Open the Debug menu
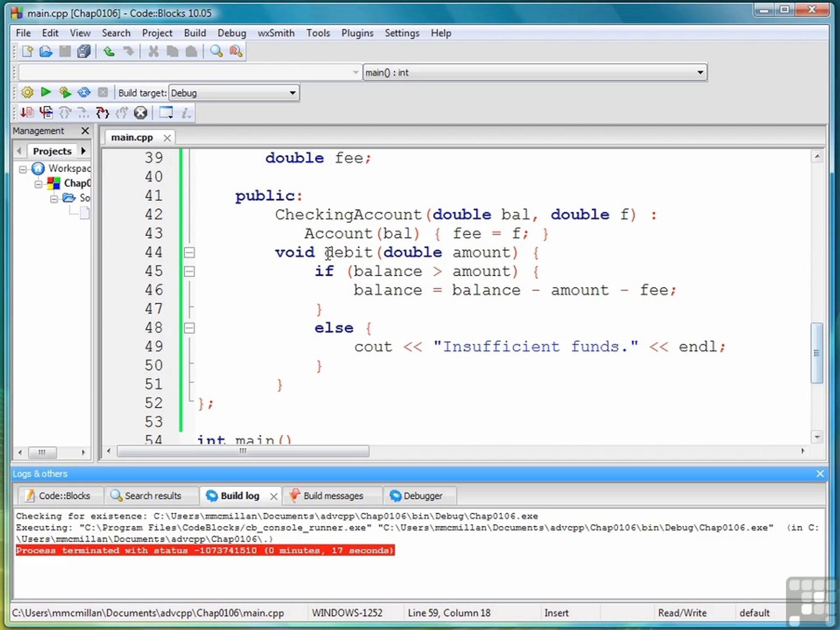840x630 pixels. pyautogui.click(x=232, y=33)
